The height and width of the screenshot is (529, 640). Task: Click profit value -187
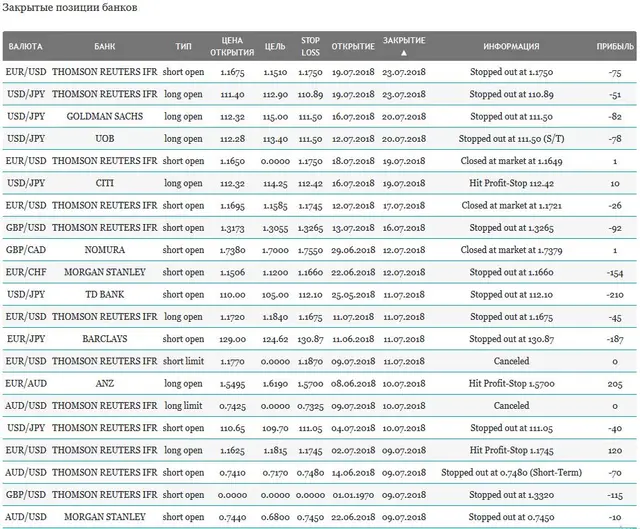coord(615,339)
